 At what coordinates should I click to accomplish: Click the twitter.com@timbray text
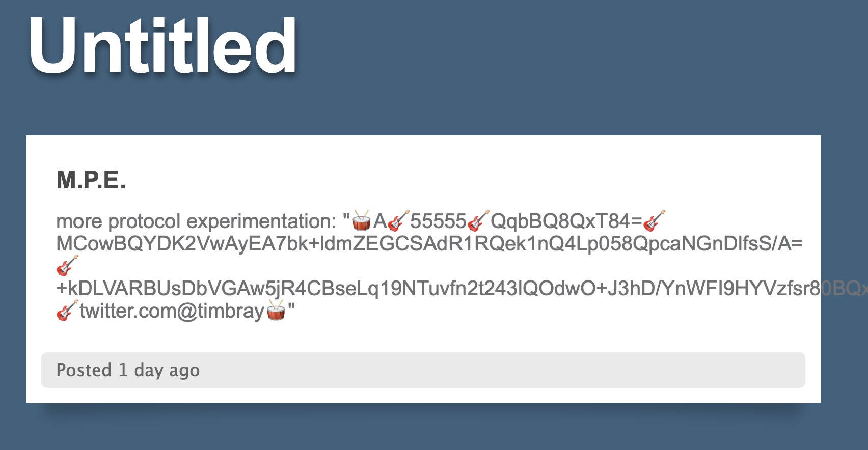[172, 311]
